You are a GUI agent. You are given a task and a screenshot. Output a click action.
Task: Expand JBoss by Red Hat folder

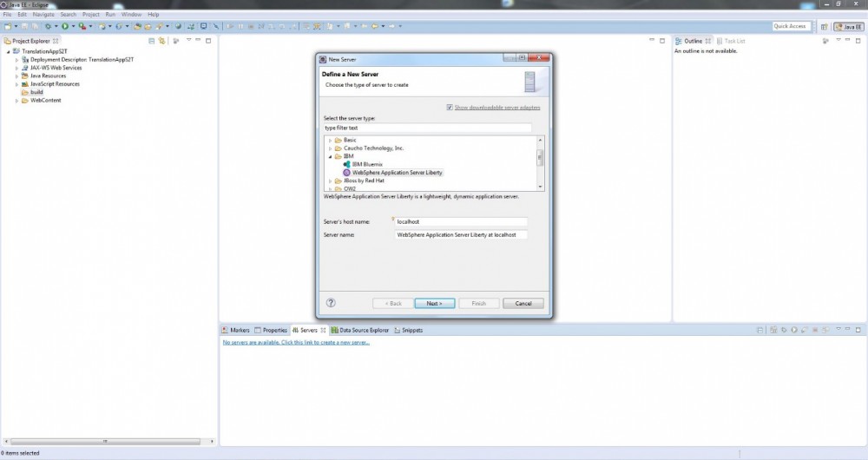point(331,181)
